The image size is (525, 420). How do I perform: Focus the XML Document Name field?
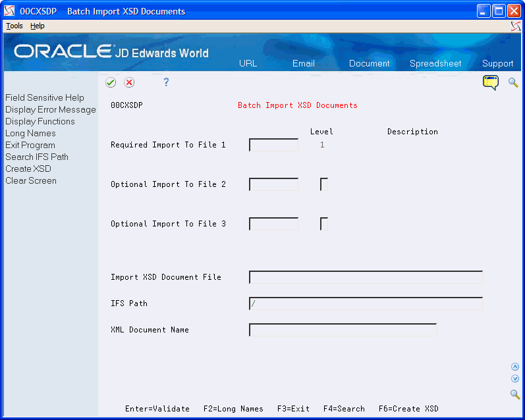point(343,330)
